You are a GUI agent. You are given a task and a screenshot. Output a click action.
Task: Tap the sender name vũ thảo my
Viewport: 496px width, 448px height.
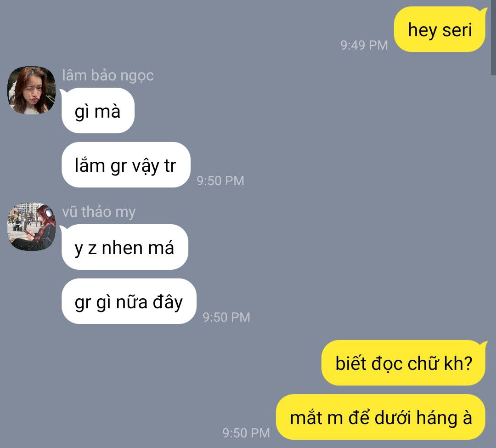99,212
